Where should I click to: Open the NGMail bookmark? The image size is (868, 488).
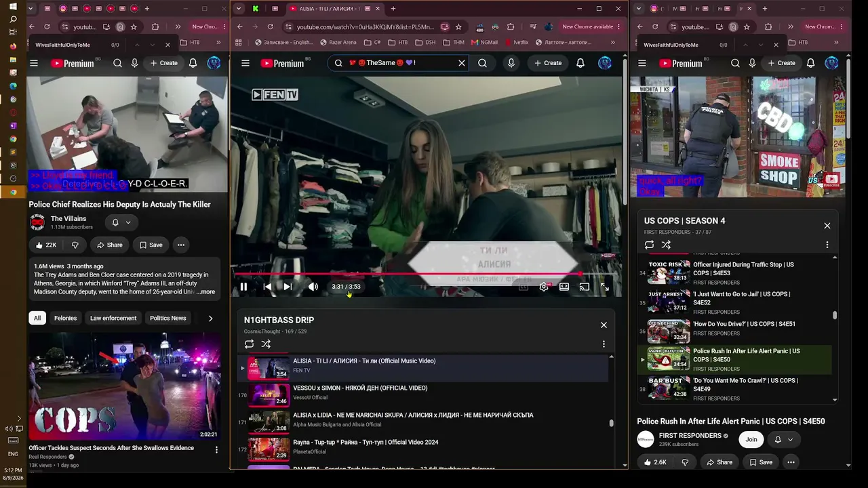click(484, 42)
